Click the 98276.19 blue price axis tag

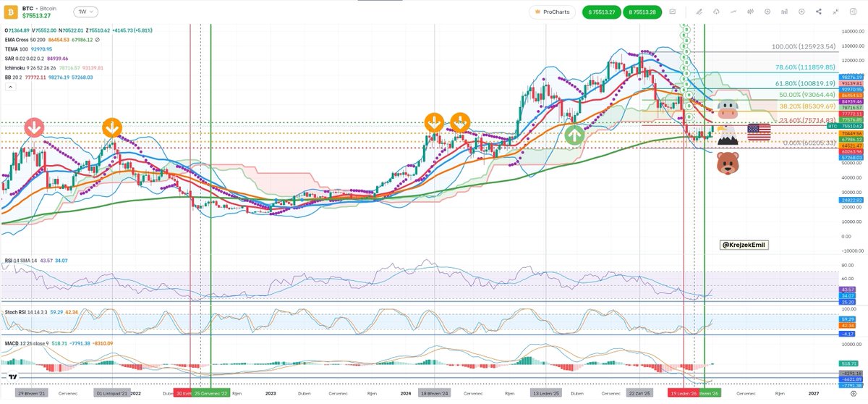pos(850,77)
